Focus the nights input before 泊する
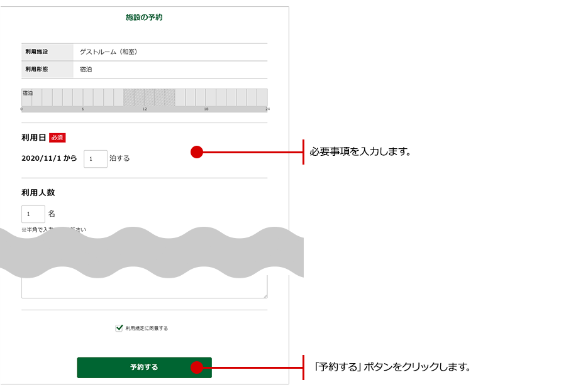 tap(96, 158)
